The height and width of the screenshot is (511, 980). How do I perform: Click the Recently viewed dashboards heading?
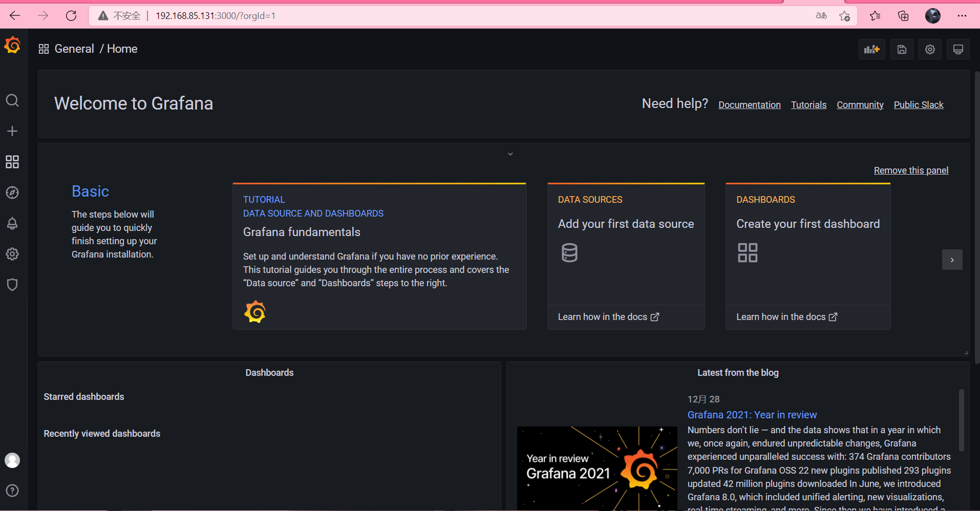[102, 434]
